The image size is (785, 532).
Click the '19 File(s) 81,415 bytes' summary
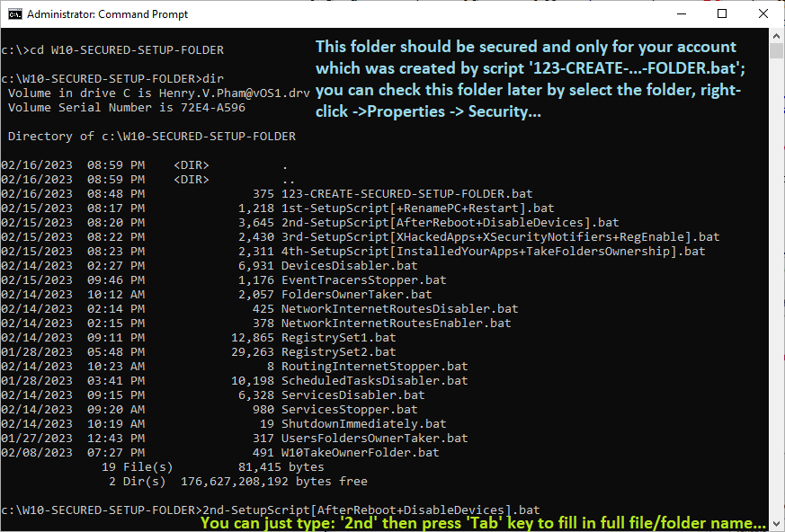tap(213, 467)
